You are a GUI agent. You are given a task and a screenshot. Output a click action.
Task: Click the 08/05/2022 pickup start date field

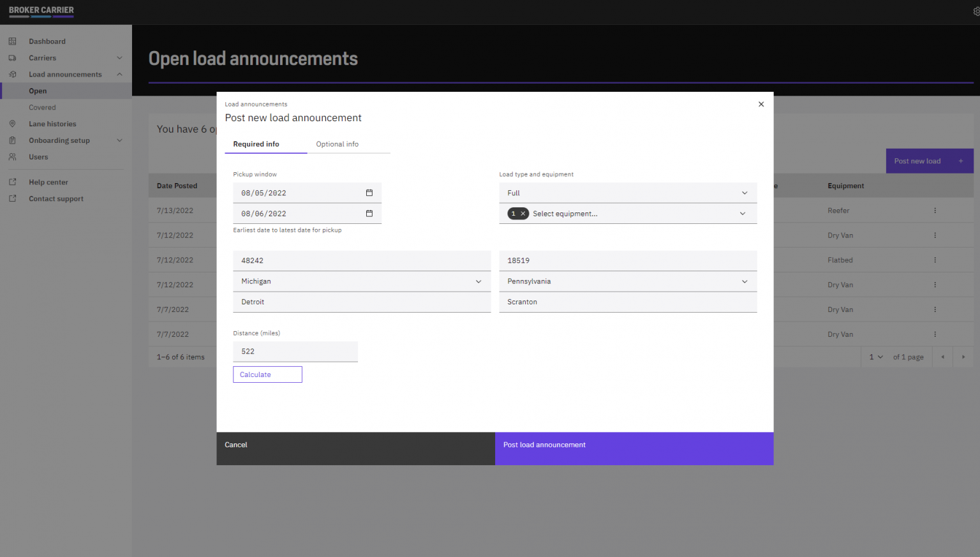point(307,193)
